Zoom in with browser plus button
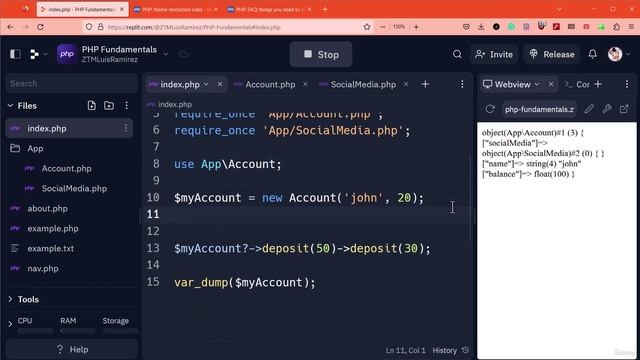 416,27
